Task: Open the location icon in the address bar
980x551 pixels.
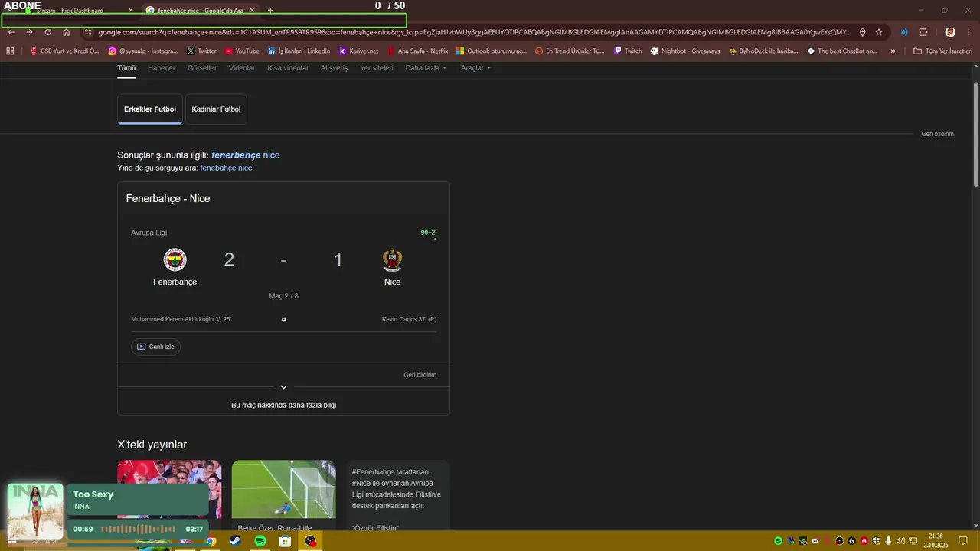Action: coord(863,32)
